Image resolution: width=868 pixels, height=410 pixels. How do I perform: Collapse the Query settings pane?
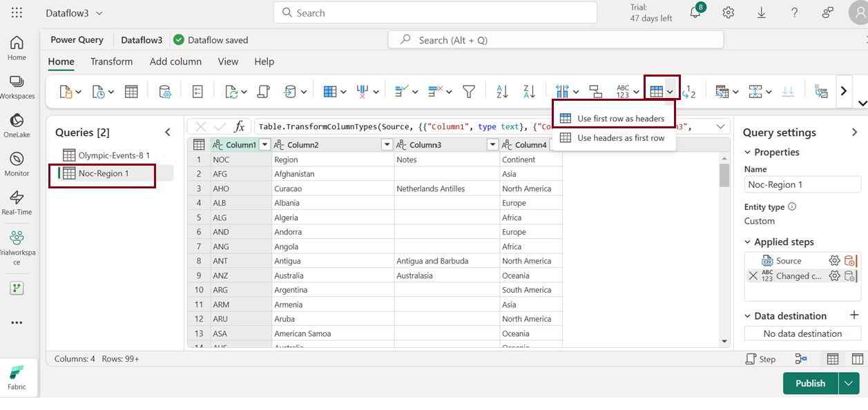(855, 132)
